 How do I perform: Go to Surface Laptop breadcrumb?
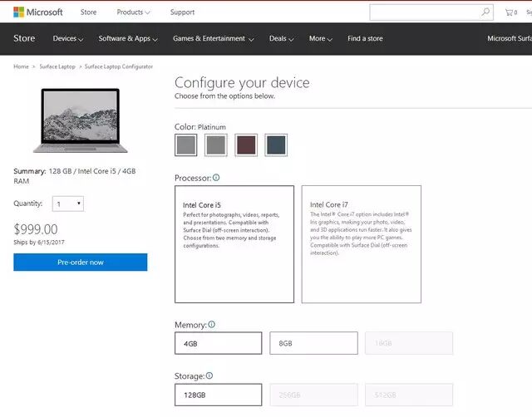point(57,66)
